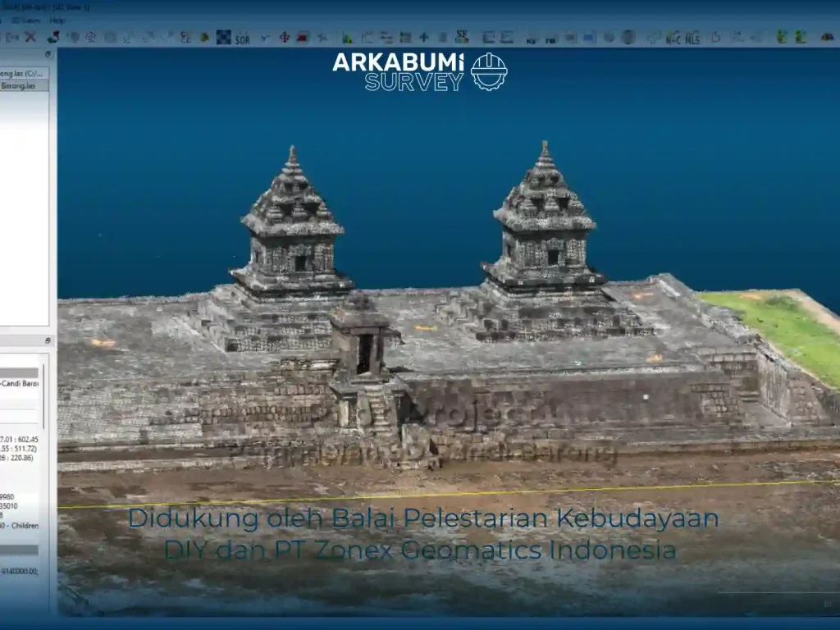Select the red translate/rotate cross-arrows icon
The height and width of the screenshot is (630, 840).
click(x=285, y=37)
